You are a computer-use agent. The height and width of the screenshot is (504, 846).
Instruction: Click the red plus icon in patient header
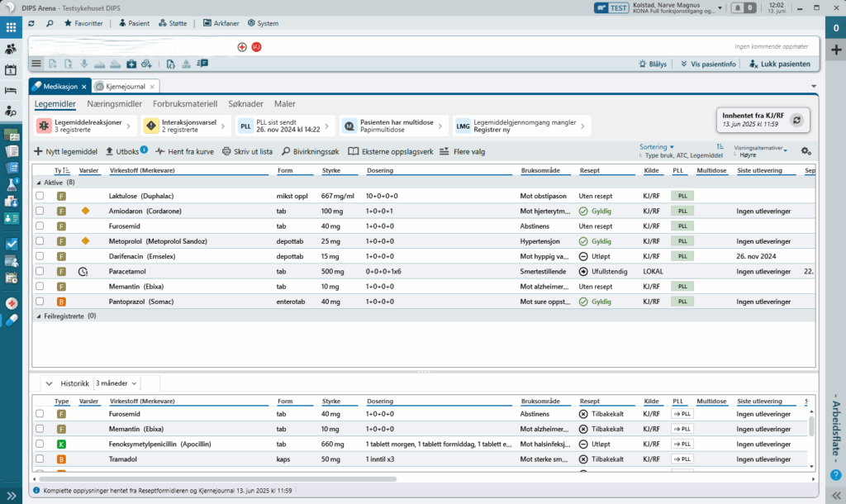coord(242,47)
